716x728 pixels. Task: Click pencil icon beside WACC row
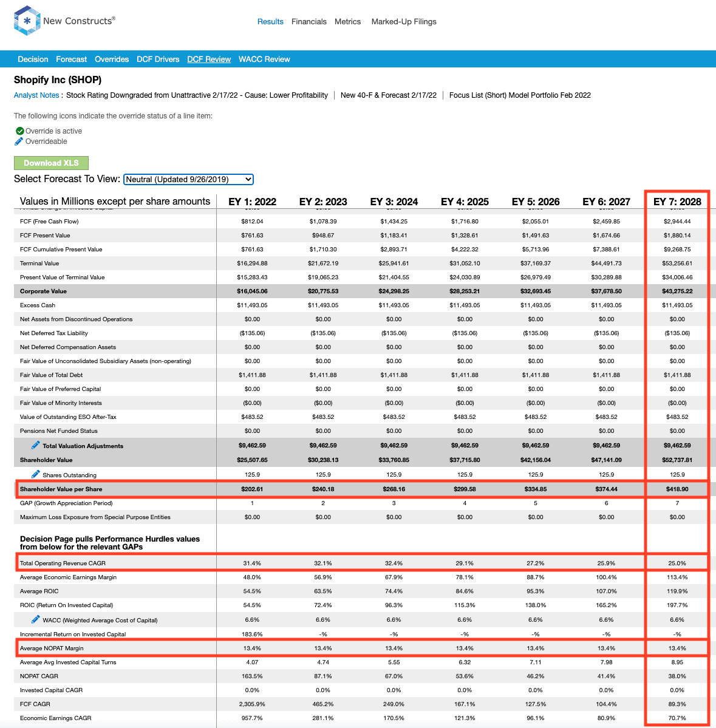(35, 619)
